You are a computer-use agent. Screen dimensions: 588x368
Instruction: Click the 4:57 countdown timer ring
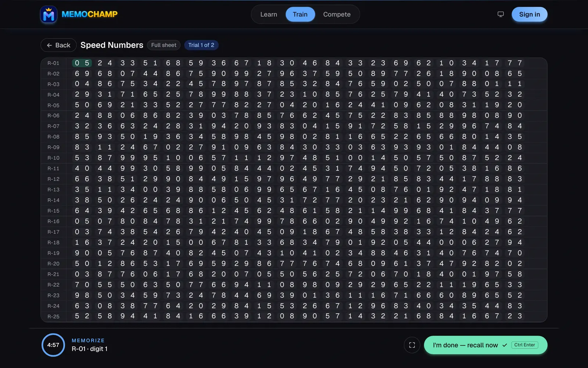click(x=53, y=345)
